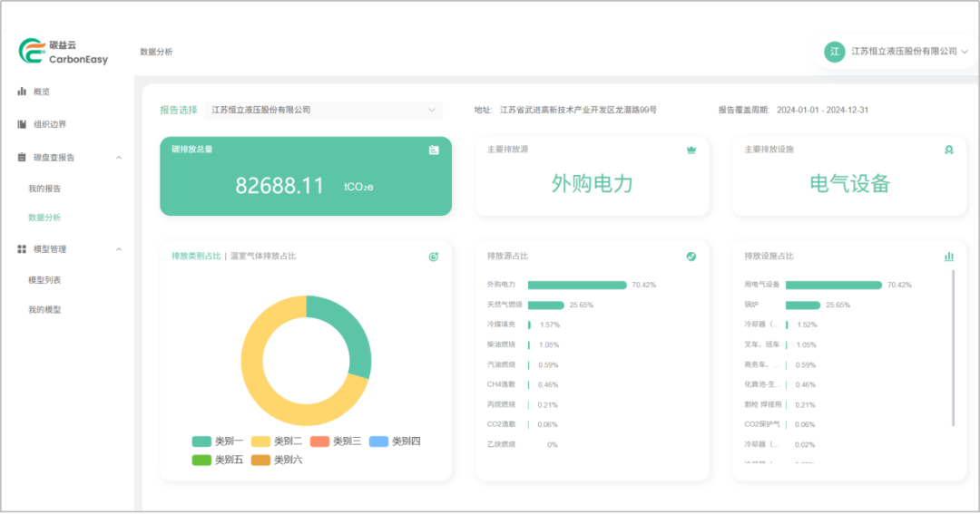
Task: Click the 概览 bar chart sidebar icon
Action: (22, 92)
